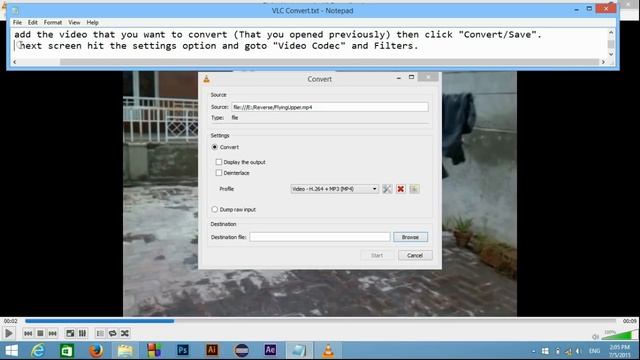
Task: Open Notepad Help menu
Action: coord(92,22)
